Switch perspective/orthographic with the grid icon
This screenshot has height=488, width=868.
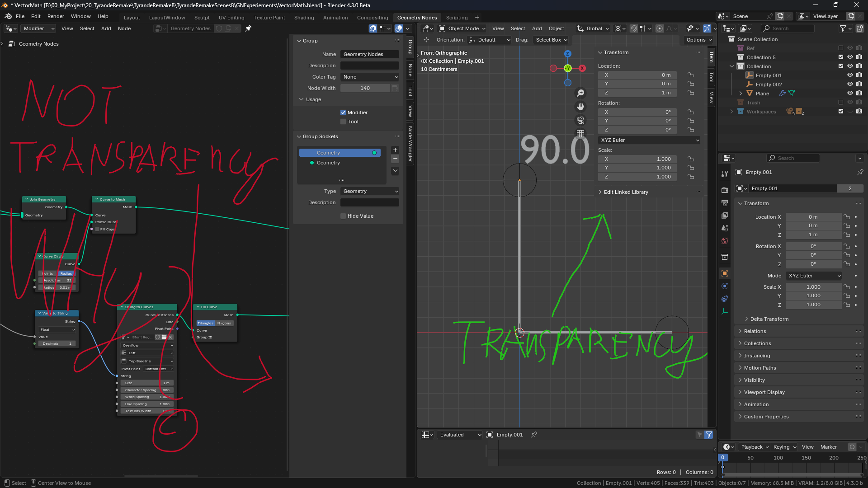coord(580,134)
